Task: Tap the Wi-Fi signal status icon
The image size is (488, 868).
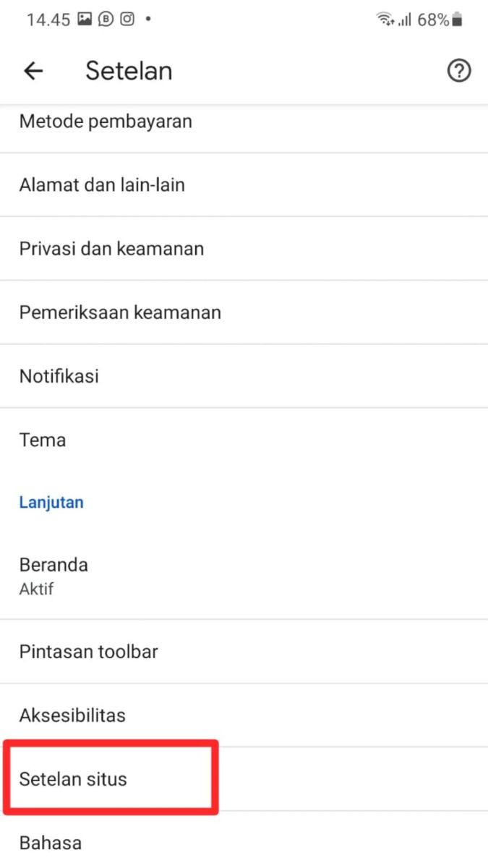Action: click(x=384, y=20)
